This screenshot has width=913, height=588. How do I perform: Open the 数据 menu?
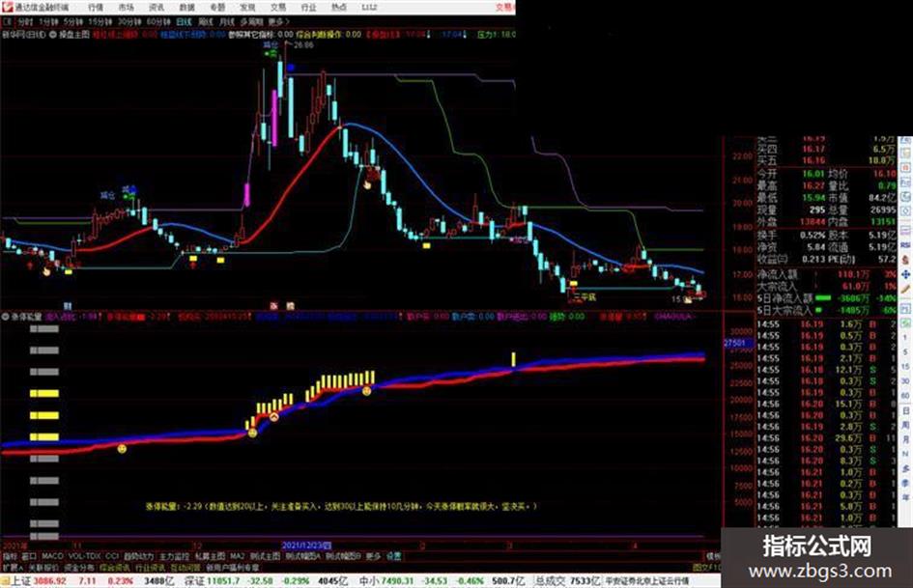186,7
